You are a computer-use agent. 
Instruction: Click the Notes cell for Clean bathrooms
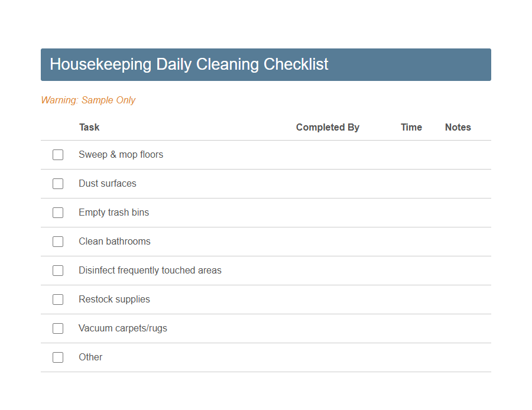pos(458,241)
